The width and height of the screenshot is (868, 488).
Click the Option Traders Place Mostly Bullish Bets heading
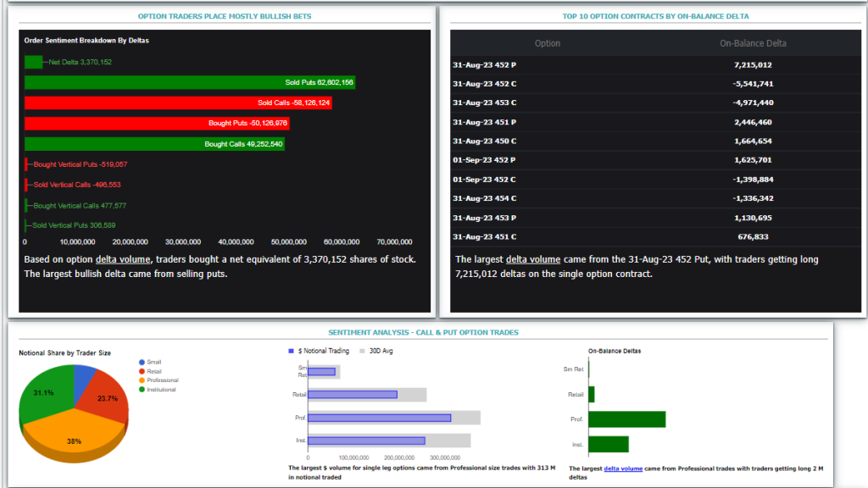pyautogui.click(x=224, y=16)
